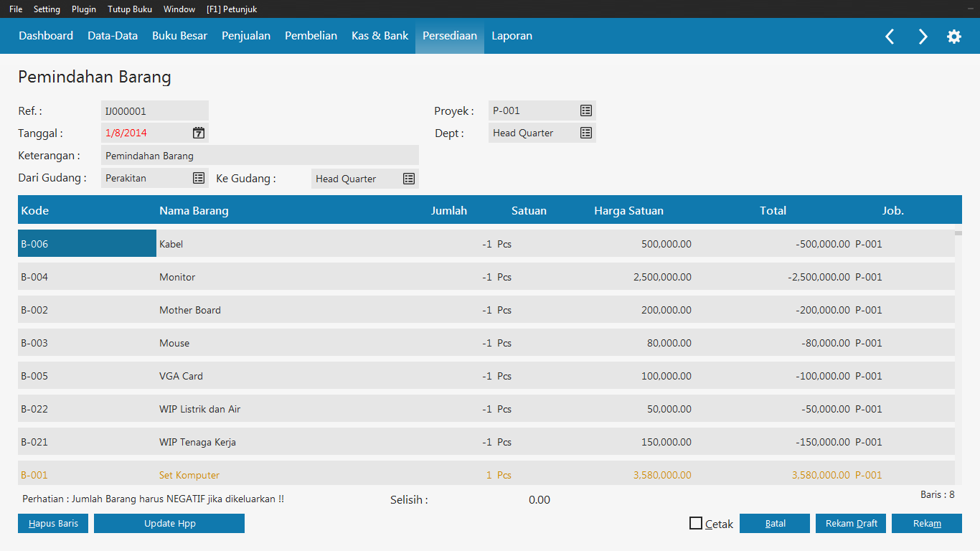Image resolution: width=980 pixels, height=551 pixels.
Task: Open the settings gear icon
Action: 954,37
